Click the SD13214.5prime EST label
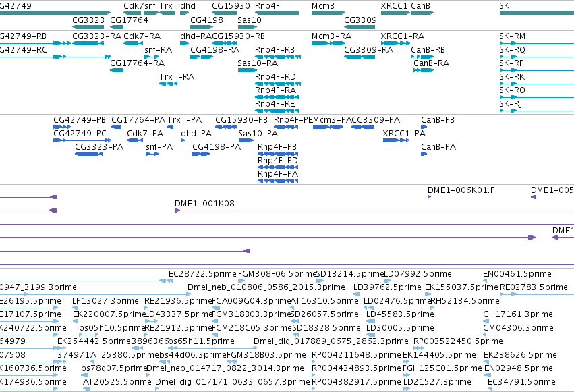 point(349,274)
